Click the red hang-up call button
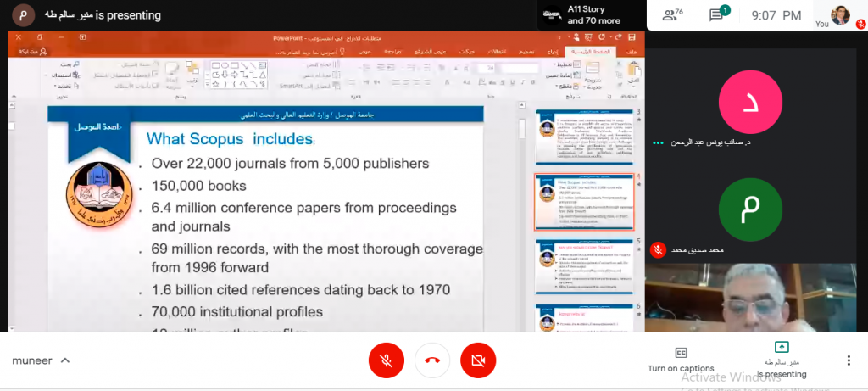Image resolution: width=868 pixels, height=391 pixels. click(x=432, y=360)
